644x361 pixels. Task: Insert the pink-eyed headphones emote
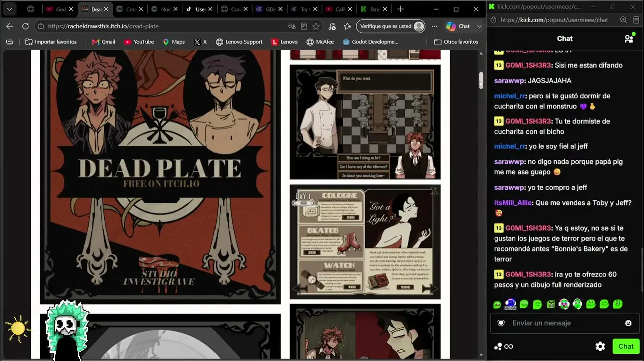(x=564, y=304)
